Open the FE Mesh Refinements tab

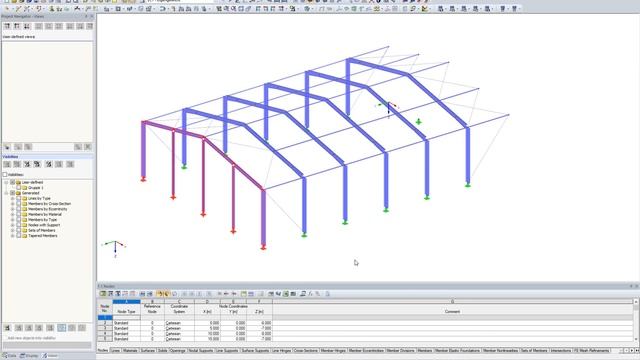592,351
